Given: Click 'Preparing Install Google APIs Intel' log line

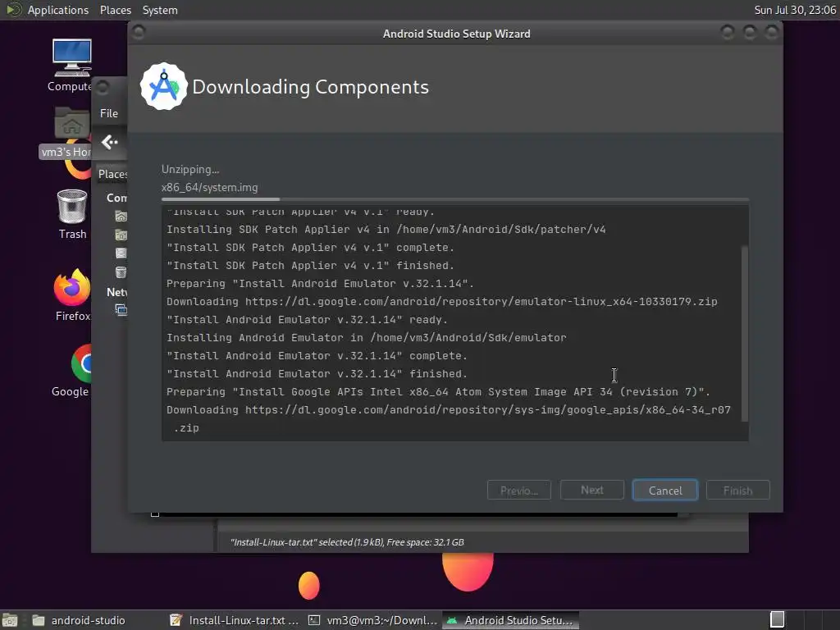Looking at the screenshot, I should click(x=438, y=391).
